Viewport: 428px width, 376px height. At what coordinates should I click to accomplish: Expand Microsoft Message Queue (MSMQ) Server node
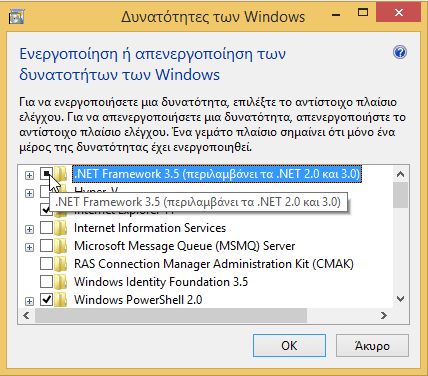coord(29,247)
